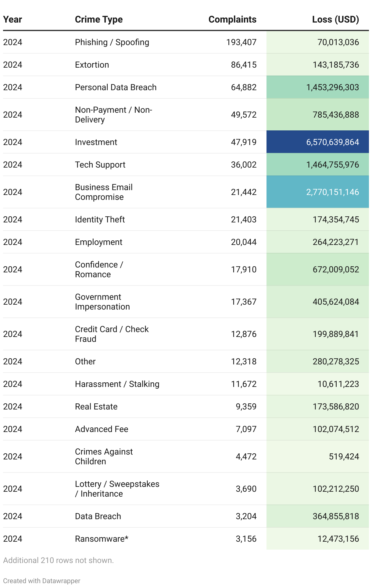Viewport: 372px width, 588px height.
Task: Click the Year column header
Action: point(13,19)
